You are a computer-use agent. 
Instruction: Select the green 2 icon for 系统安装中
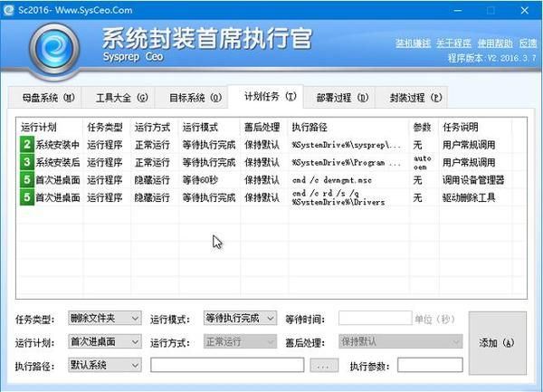[x=27, y=145]
